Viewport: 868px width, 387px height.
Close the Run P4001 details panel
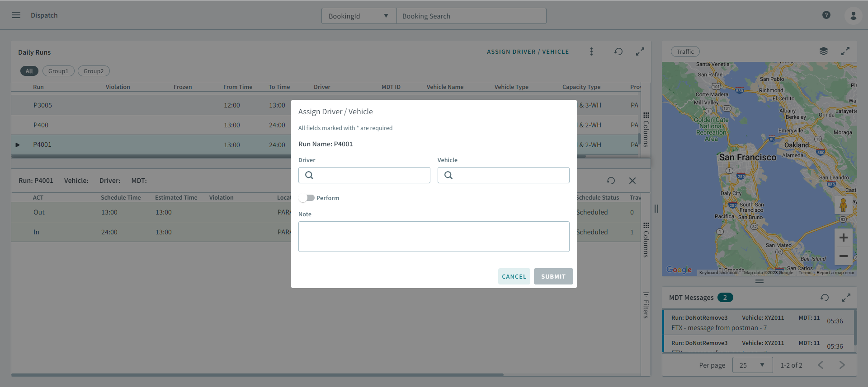[632, 181]
